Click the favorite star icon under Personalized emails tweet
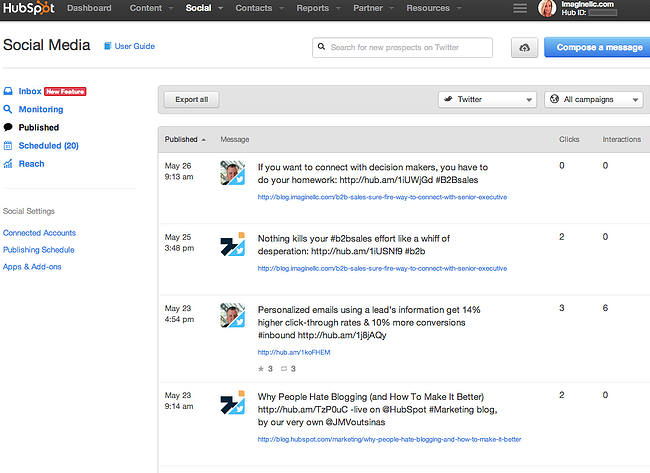Screen dimensions: 650x473 click(261, 369)
